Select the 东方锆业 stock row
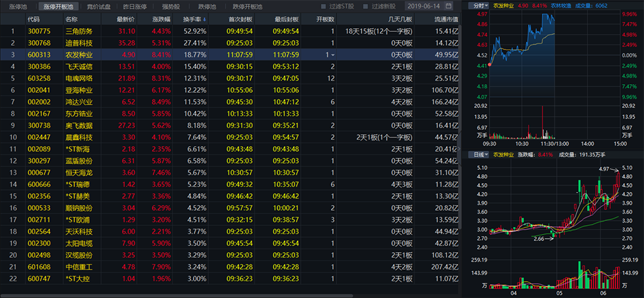This screenshot has height=298, width=644. click(x=229, y=114)
